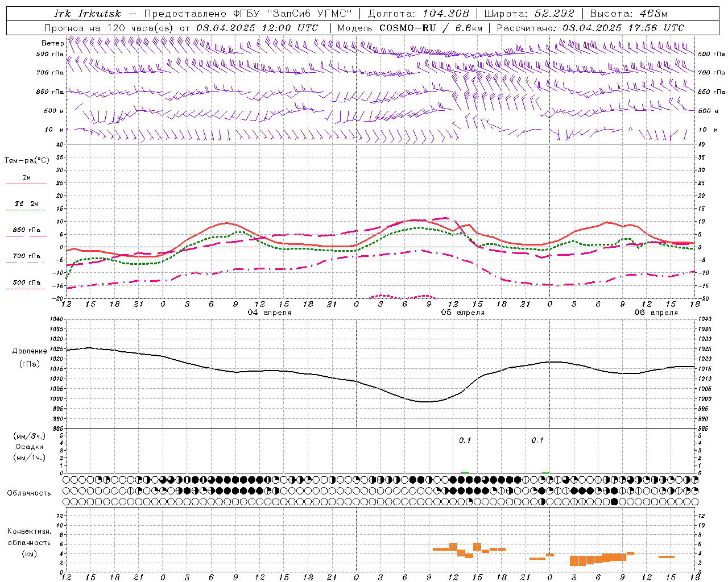Click the (мм/3ч.) precipitation unit label
This screenshot has height=582, width=728.
pyautogui.click(x=30, y=436)
